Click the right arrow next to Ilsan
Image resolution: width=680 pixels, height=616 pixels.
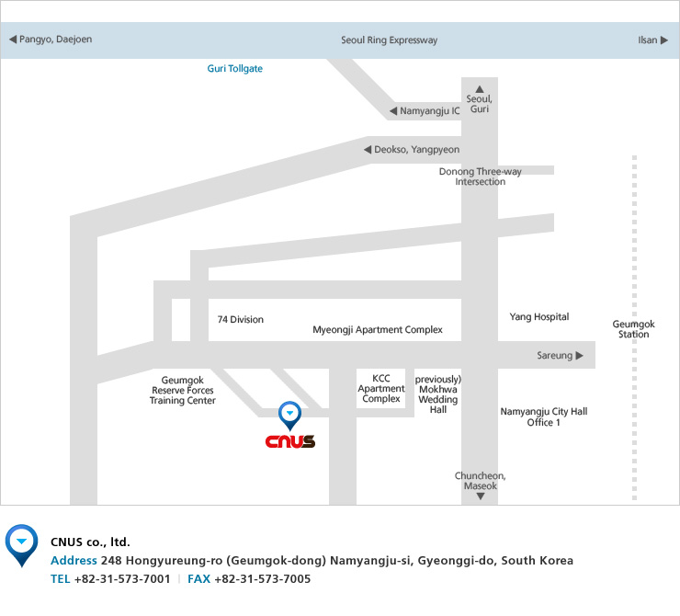coord(664,40)
